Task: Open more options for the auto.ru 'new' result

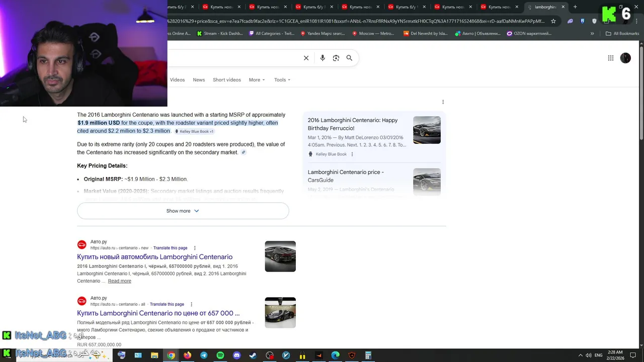Action: 195,248
